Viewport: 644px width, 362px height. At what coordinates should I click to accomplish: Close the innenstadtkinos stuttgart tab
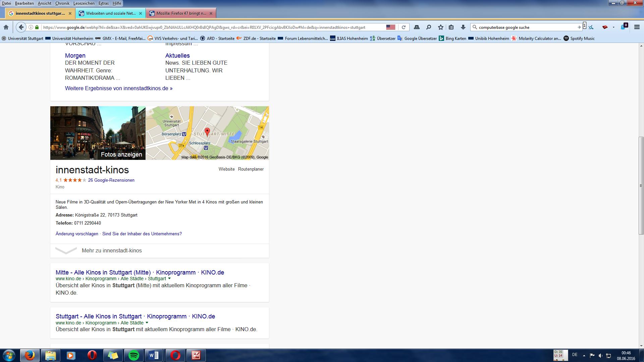[70, 13]
